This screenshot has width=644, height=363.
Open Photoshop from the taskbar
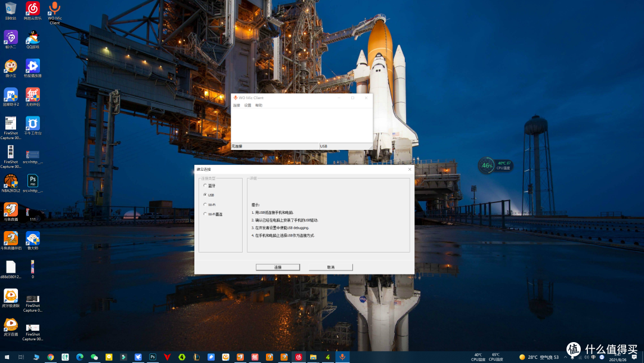point(153,357)
